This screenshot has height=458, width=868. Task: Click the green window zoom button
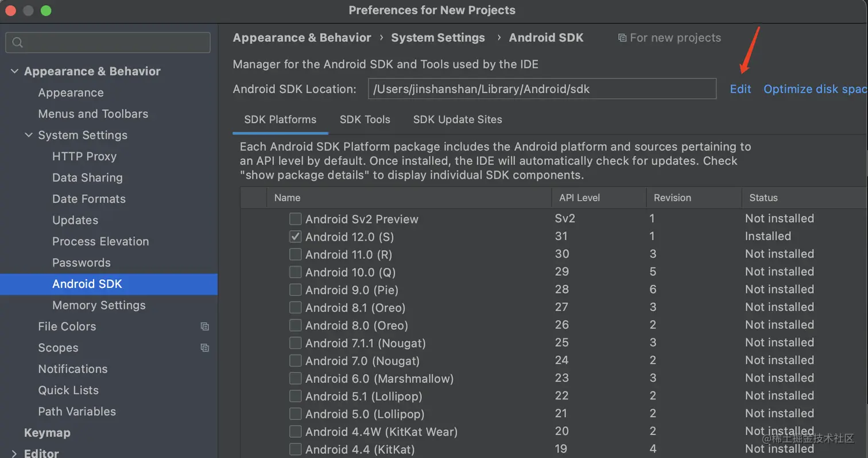pos(46,10)
